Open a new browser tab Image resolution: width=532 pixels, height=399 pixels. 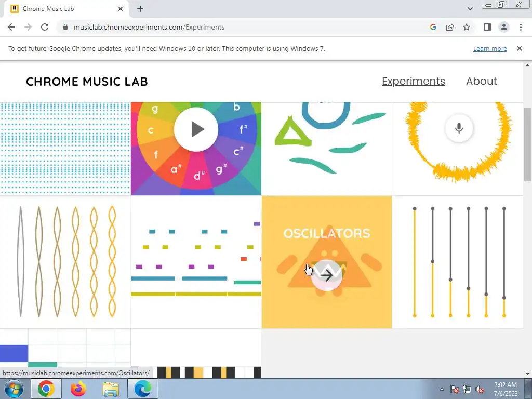(140, 9)
